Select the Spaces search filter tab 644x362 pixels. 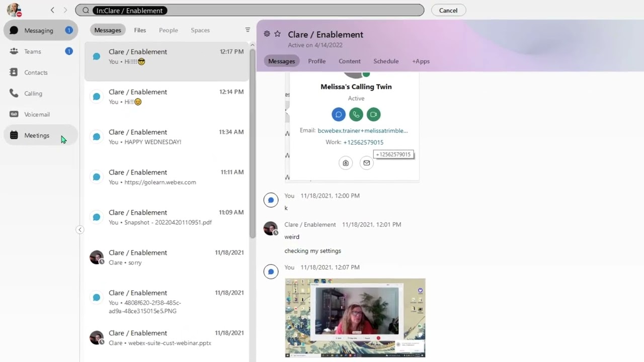(200, 30)
